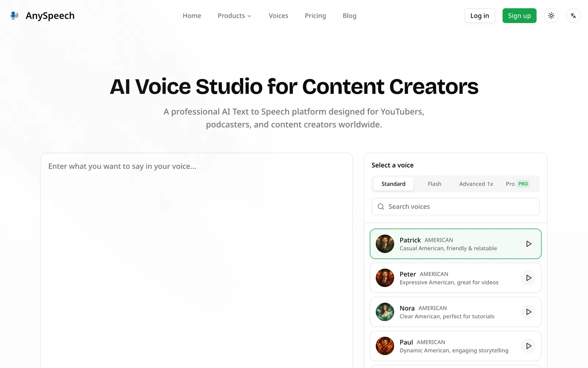Play Nora voice preview
The image size is (588, 368).
tap(528, 312)
